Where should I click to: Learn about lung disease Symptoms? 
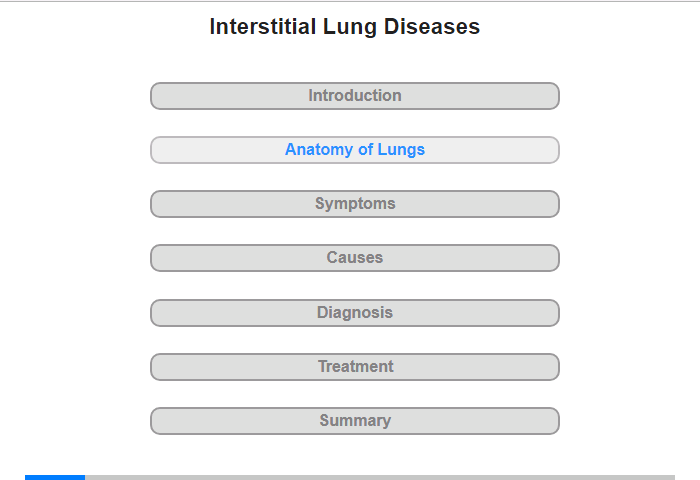tap(355, 204)
